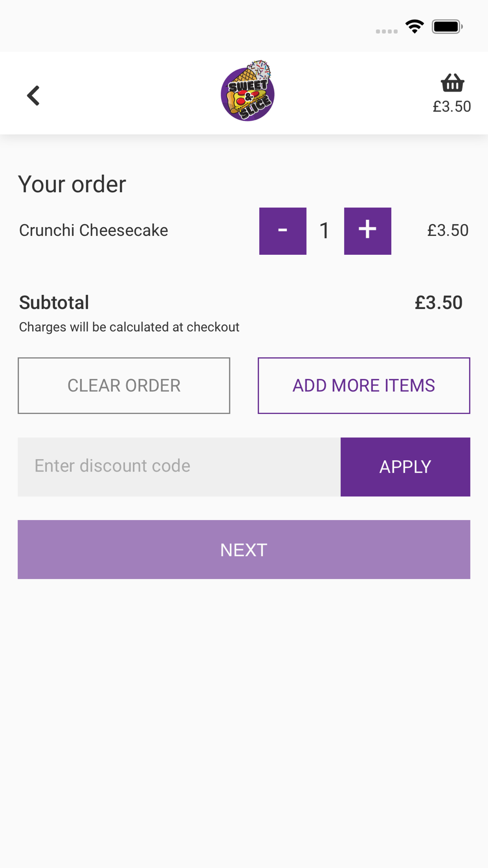Focus the Enter discount code field

click(179, 467)
